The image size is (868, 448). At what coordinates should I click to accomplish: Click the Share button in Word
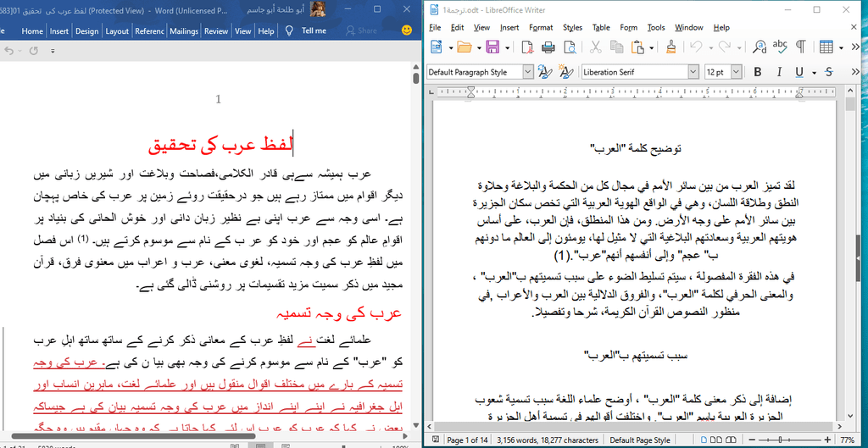(361, 31)
